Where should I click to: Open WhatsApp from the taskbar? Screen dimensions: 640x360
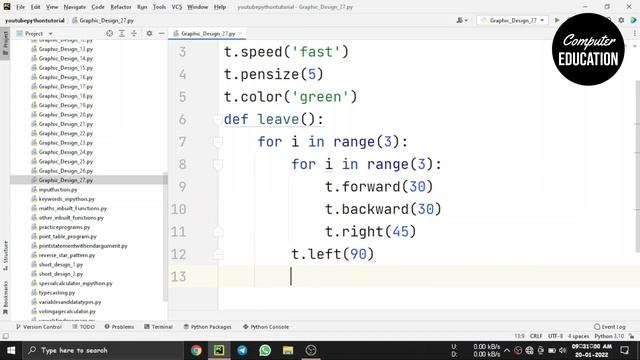(x=265, y=350)
